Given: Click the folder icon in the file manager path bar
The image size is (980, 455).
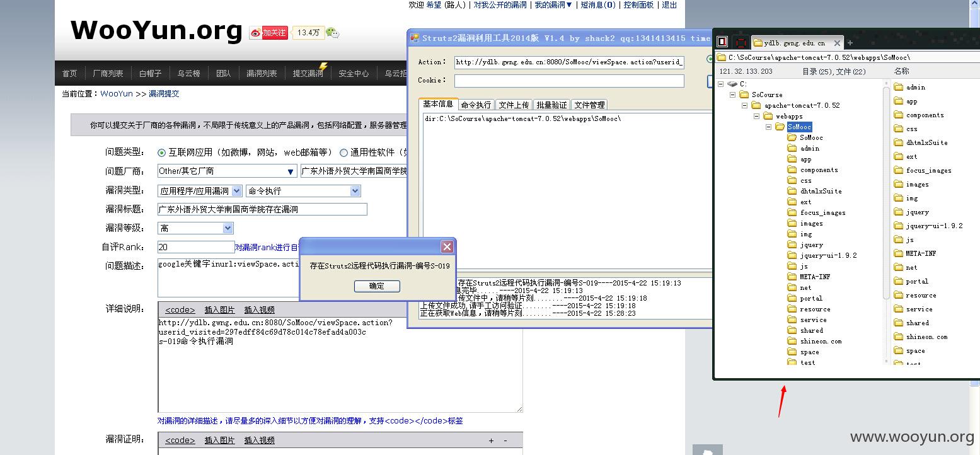Looking at the screenshot, I should [721, 57].
